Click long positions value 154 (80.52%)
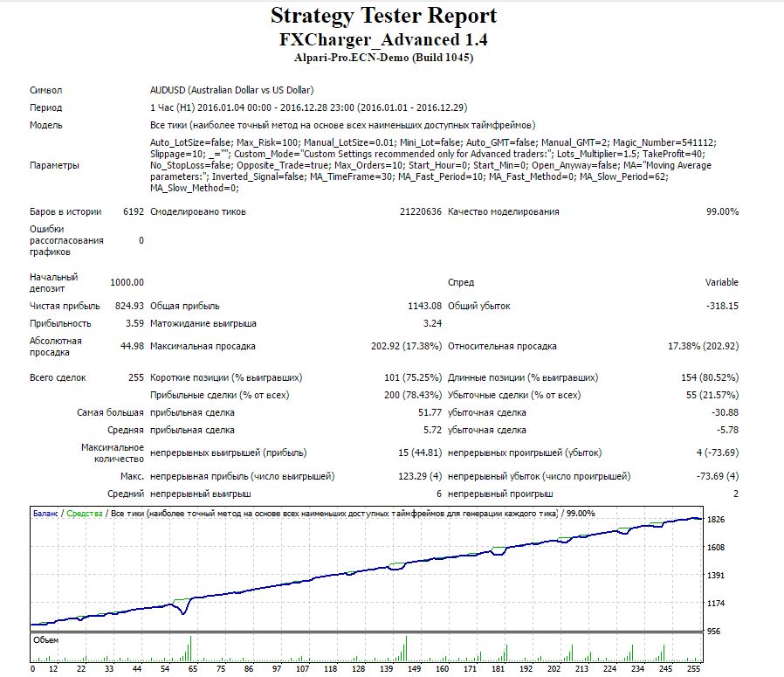This screenshot has height=677, width=784. [710, 377]
